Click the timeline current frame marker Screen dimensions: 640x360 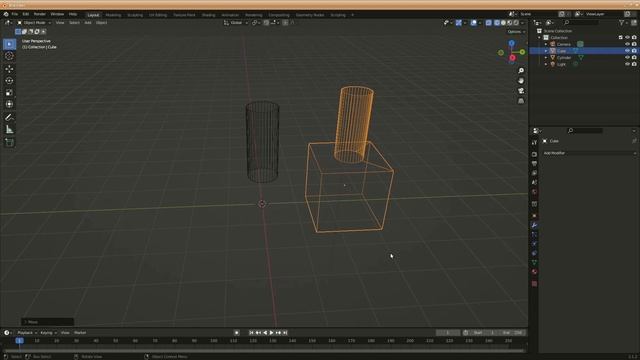coord(19,340)
